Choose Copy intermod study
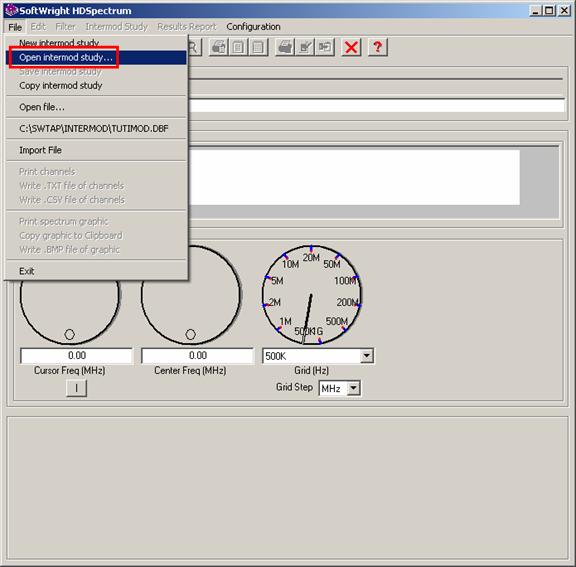576x567 pixels. [x=96, y=86]
